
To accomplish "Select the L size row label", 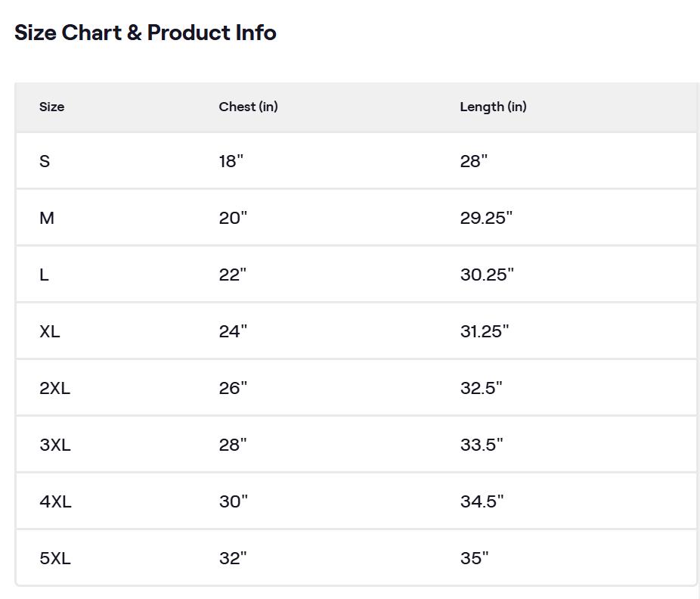I will [44, 275].
